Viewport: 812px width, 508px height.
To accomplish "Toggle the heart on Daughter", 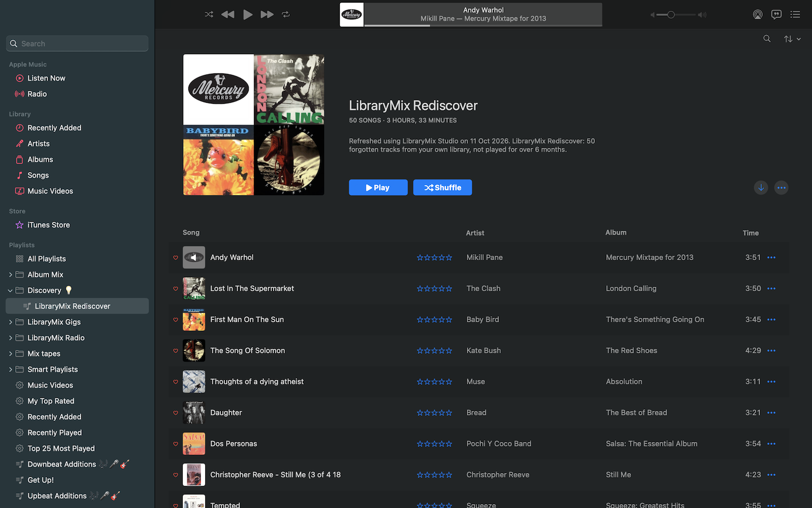I will [175, 413].
